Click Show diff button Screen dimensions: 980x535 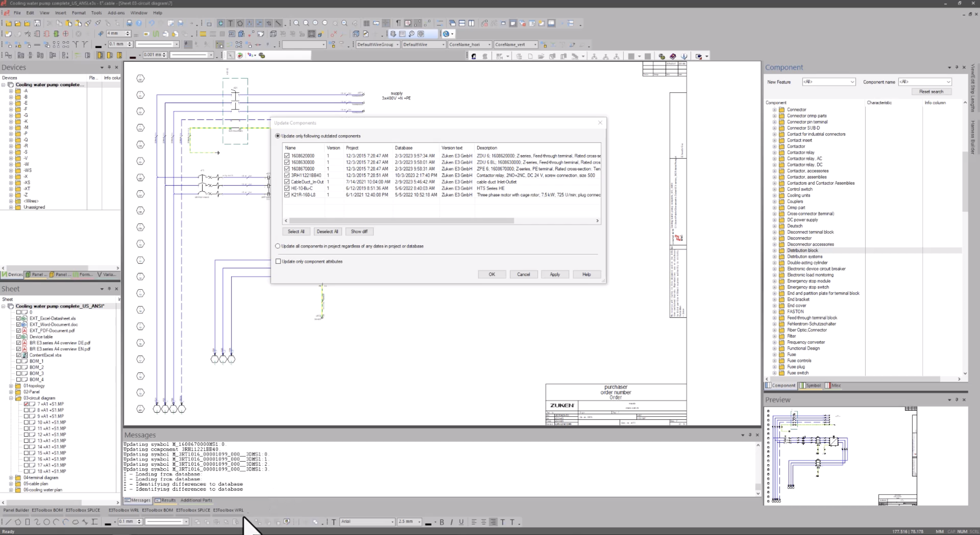pos(359,231)
